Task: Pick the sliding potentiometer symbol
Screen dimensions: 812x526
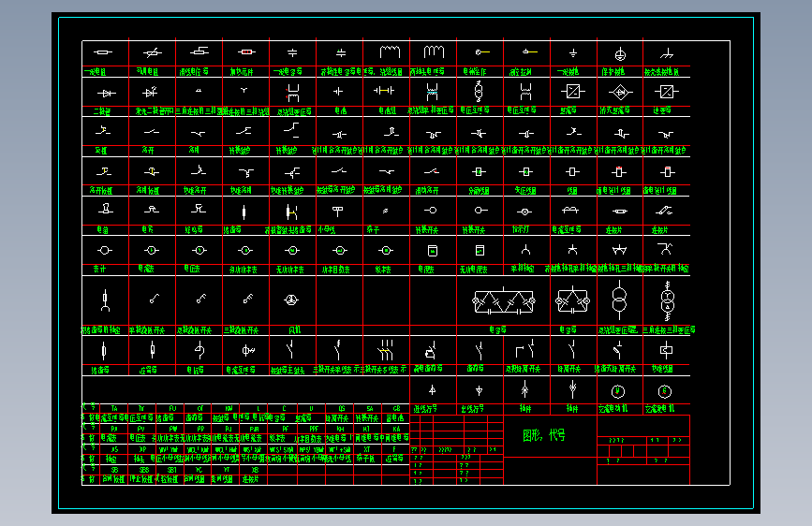Action: coord(199,51)
